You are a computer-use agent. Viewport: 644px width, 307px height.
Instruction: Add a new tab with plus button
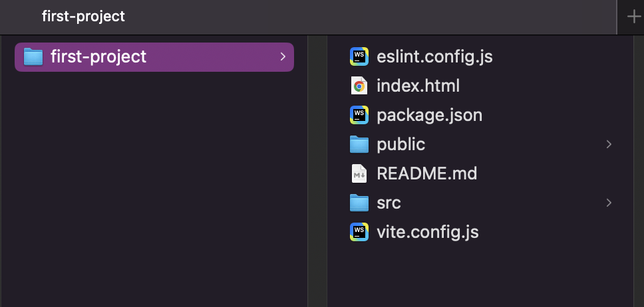[634, 17]
